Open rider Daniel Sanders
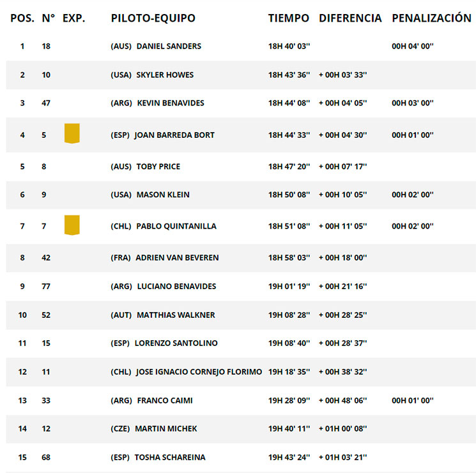The image size is (476, 473). point(169,46)
